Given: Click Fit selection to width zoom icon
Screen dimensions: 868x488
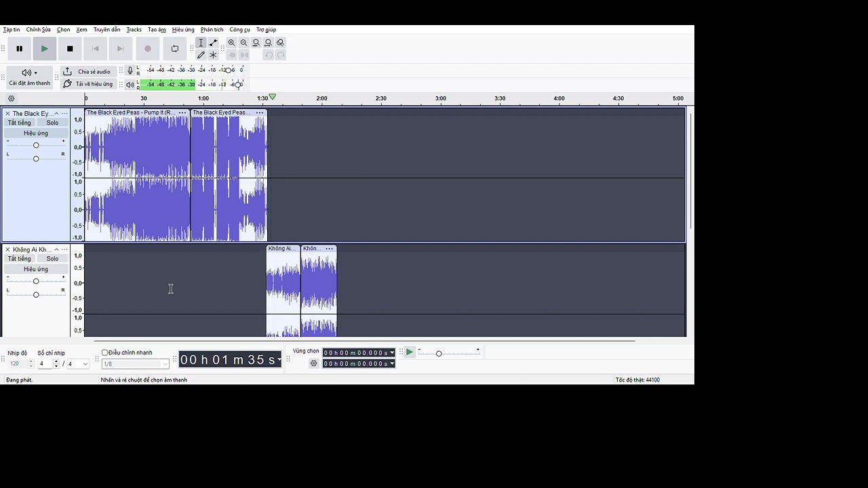Looking at the screenshot, I should 256,43.
